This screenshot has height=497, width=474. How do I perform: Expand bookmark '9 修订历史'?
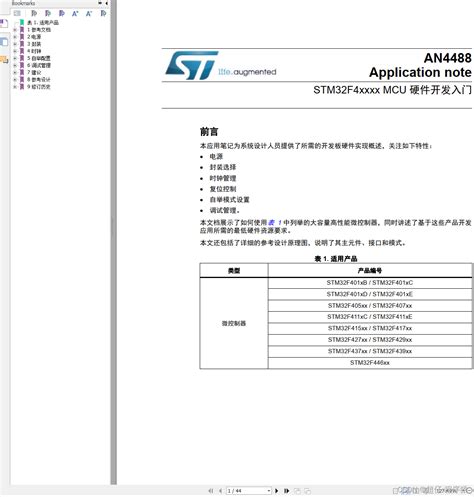pos(15,87)
